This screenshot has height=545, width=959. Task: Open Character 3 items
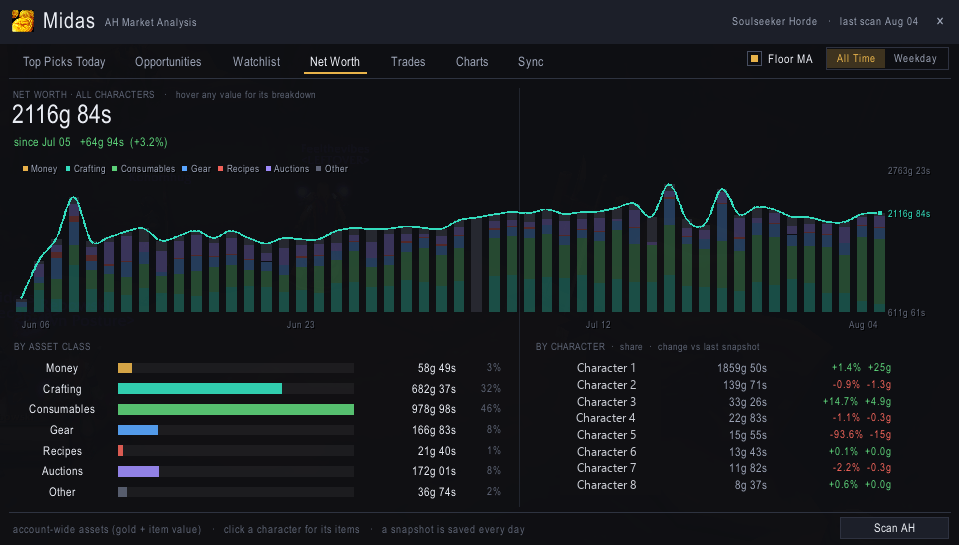click(x=606, y=402)
